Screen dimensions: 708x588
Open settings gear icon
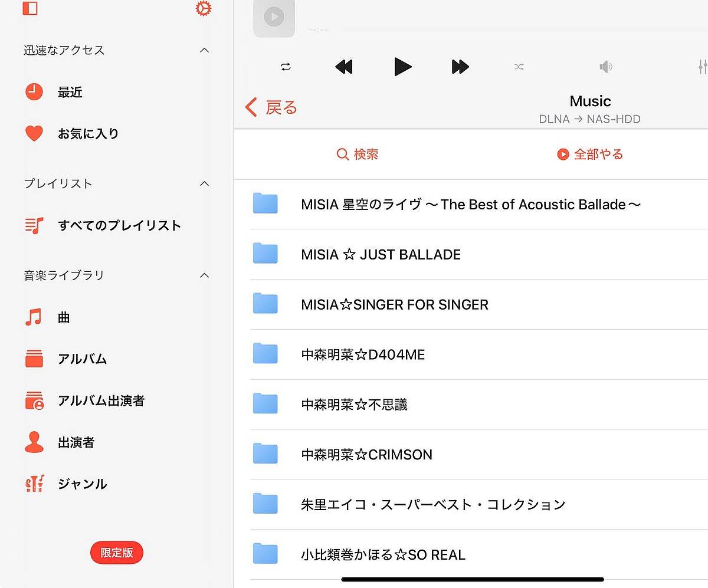tap(204, 8)
